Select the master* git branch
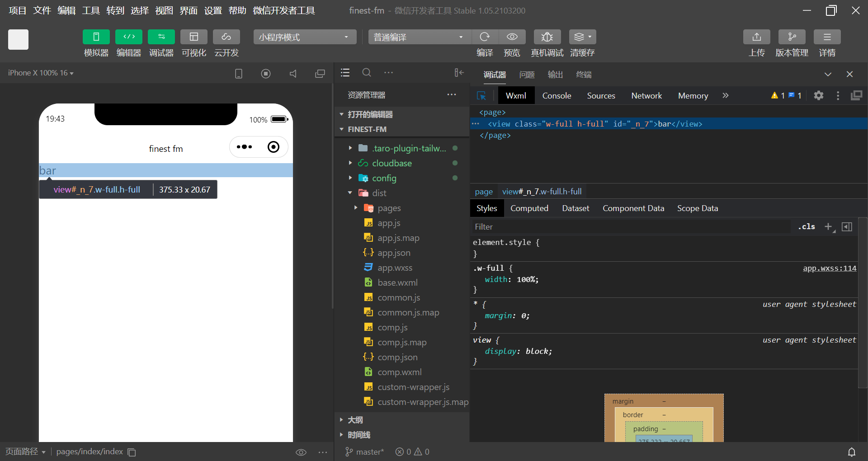Screen dimensions: 868x461 click(365, 452)
